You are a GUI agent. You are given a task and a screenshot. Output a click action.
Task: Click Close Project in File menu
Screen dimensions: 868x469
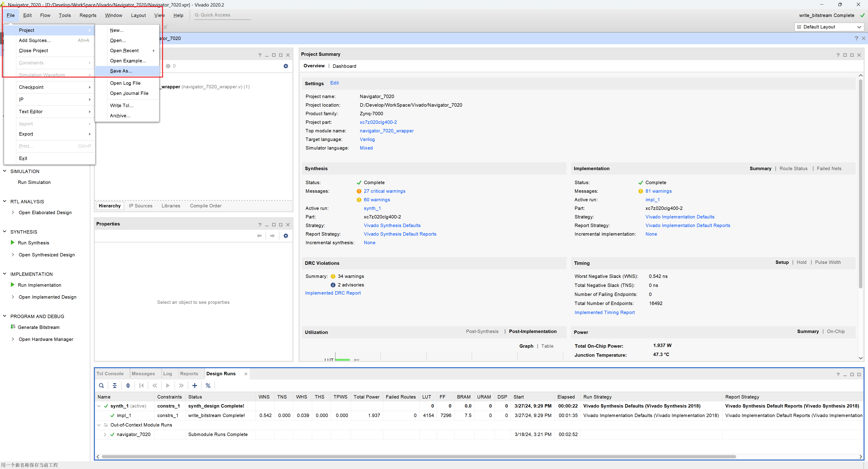(x=50, y=51)
